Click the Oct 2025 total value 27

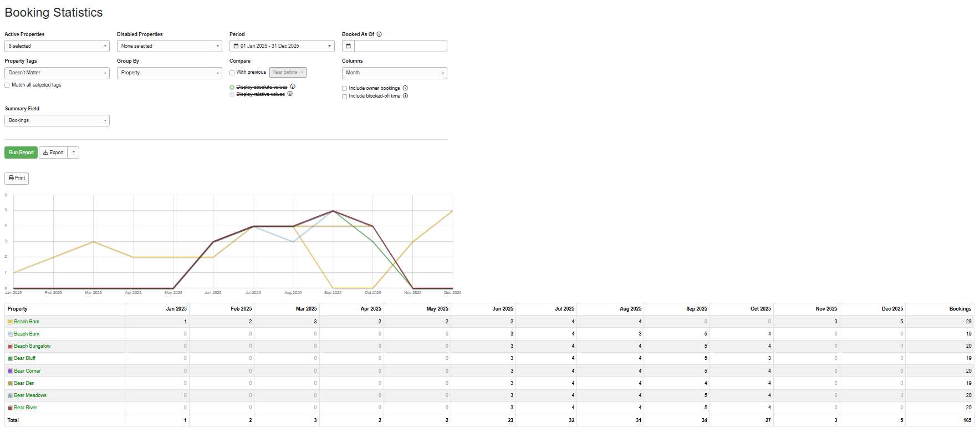(768, 420)
